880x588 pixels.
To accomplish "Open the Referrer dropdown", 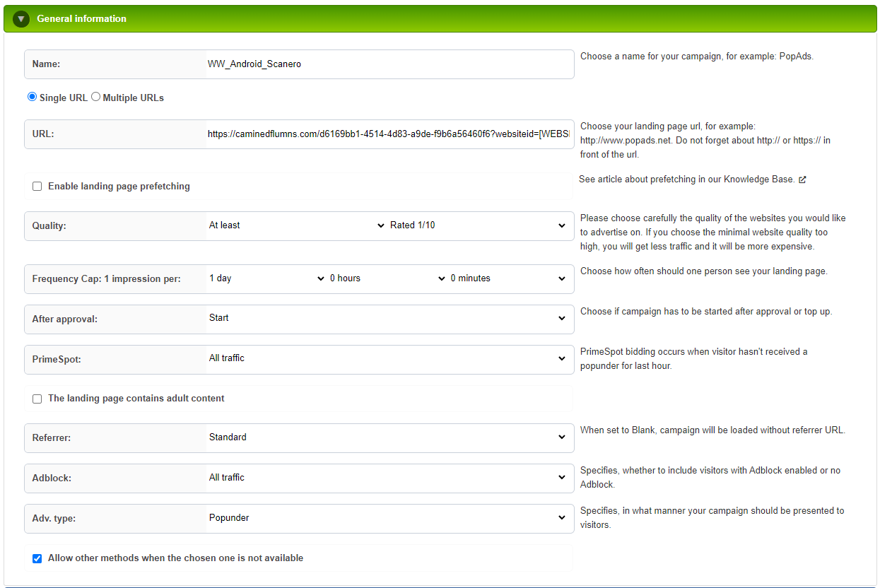I will point(387,437).
